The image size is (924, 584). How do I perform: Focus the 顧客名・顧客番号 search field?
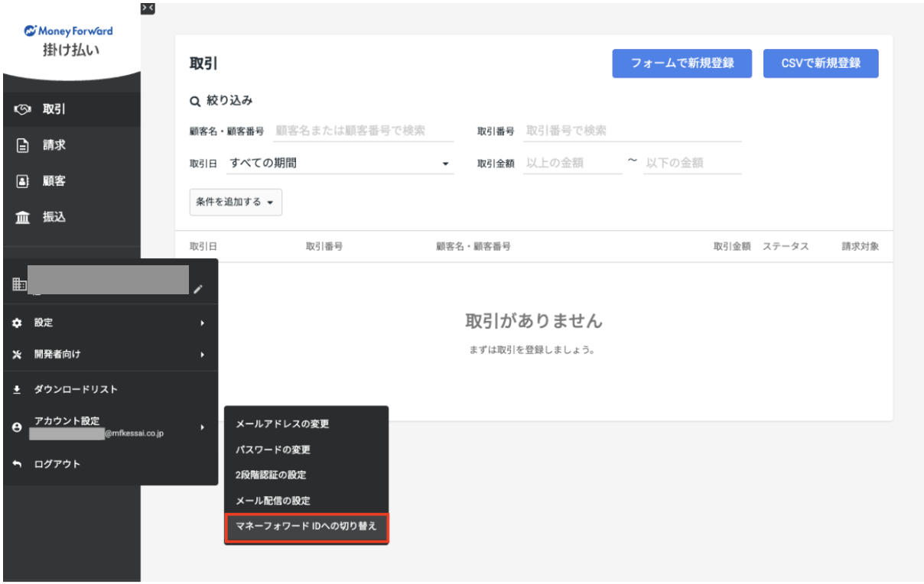[x=362, y=131]
